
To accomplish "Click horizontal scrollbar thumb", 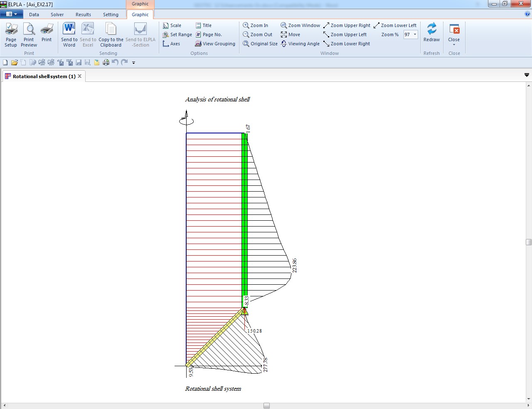I will 266,406.
